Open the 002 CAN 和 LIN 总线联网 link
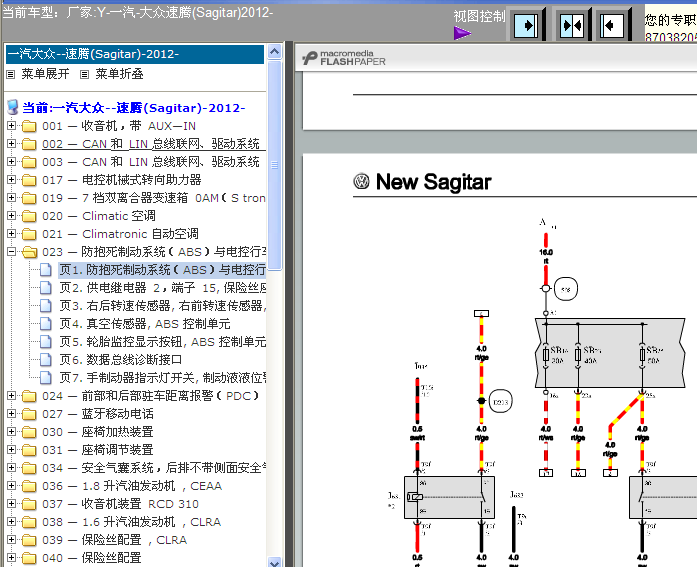 tap(154, 144)
